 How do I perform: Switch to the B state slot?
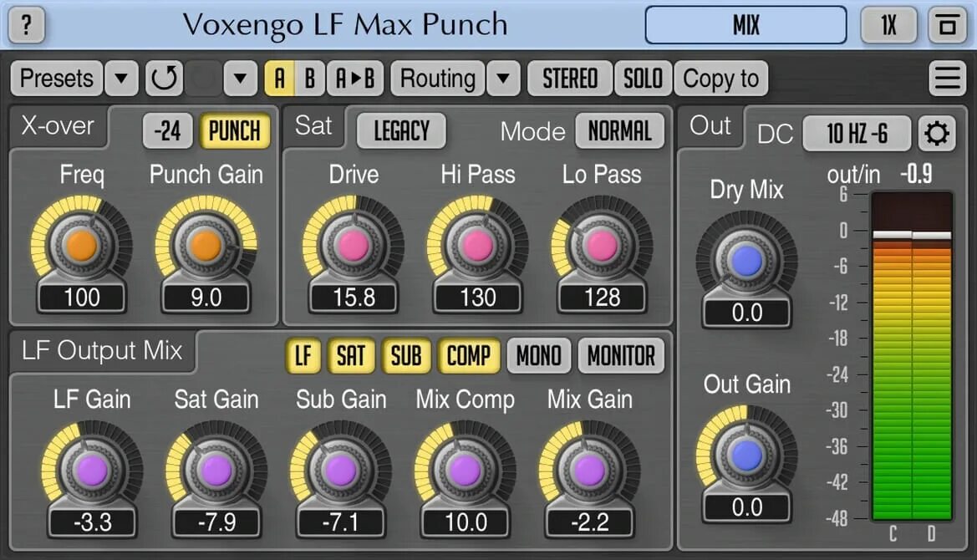point(310,79)
